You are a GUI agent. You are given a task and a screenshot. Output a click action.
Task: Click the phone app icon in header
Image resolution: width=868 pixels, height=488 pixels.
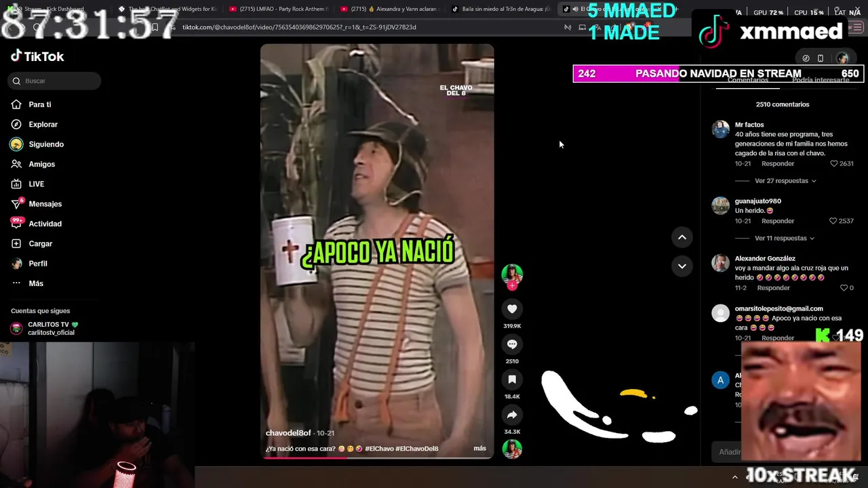click(x=821, y=58)
